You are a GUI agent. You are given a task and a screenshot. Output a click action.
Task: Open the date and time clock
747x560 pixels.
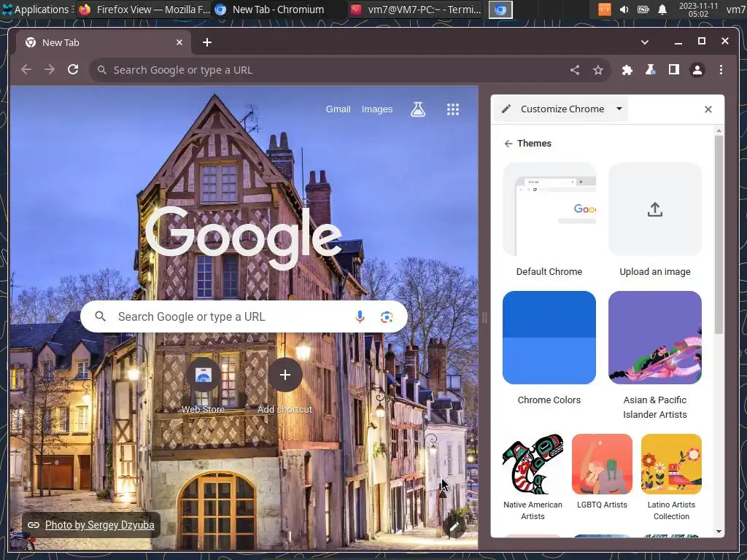point(698,9)
